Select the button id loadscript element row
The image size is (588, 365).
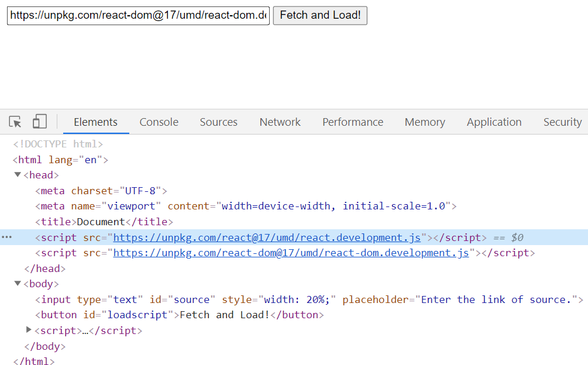(180, 315)
